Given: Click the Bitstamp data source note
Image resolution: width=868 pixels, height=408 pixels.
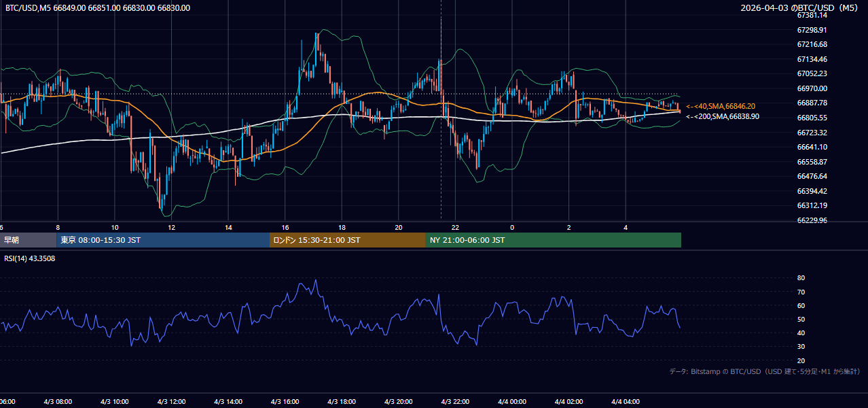Looking at the screenshot, I should pyautogui.click(x=765, y=372).
